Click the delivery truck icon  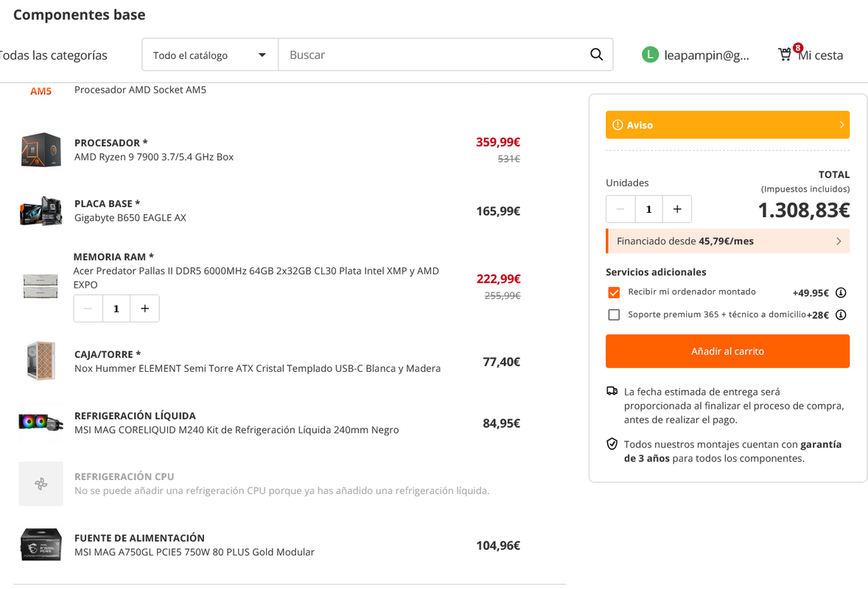(x=612, y=391)
